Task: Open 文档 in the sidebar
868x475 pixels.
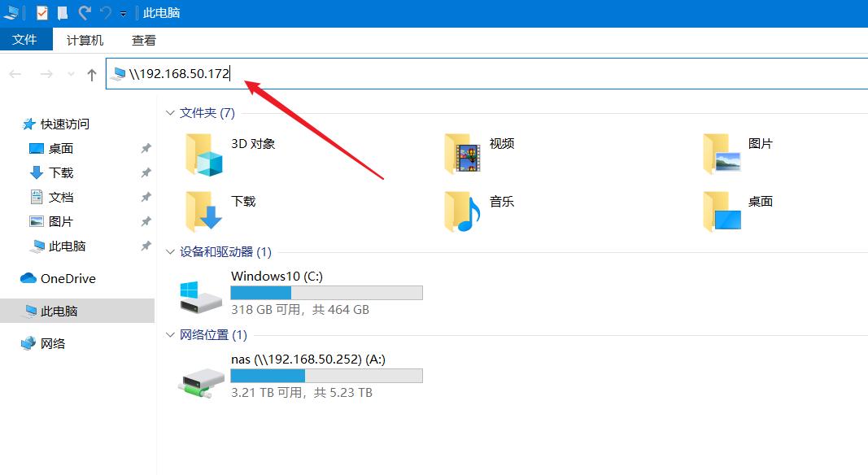Action: click(61, 197)
